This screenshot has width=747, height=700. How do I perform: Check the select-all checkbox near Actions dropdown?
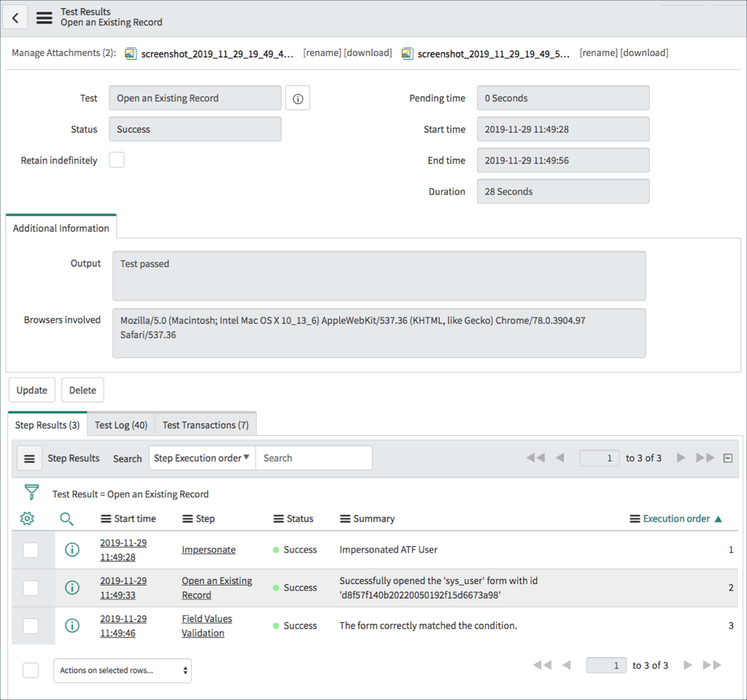[30, 669]
